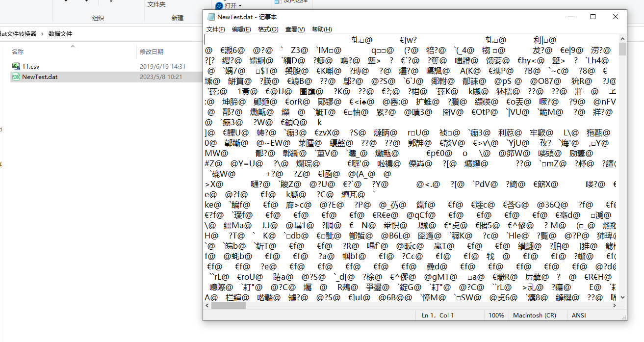Select the 查看(V) menu

pyautogui.click(x=294, y=29)
